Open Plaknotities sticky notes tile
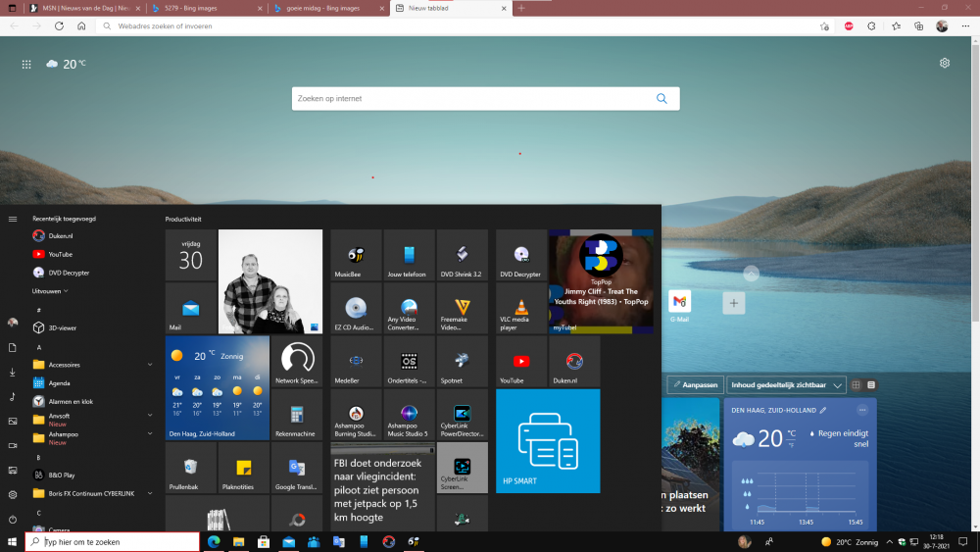Viewport: 980px width, 552px height. click(243, 468)
